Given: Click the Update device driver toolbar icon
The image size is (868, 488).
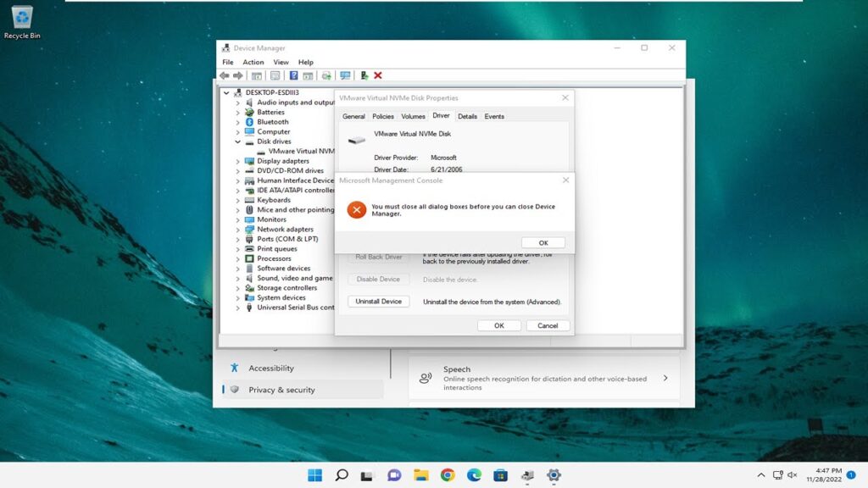Looking at the screenshot, I should [x=326, y=75].
